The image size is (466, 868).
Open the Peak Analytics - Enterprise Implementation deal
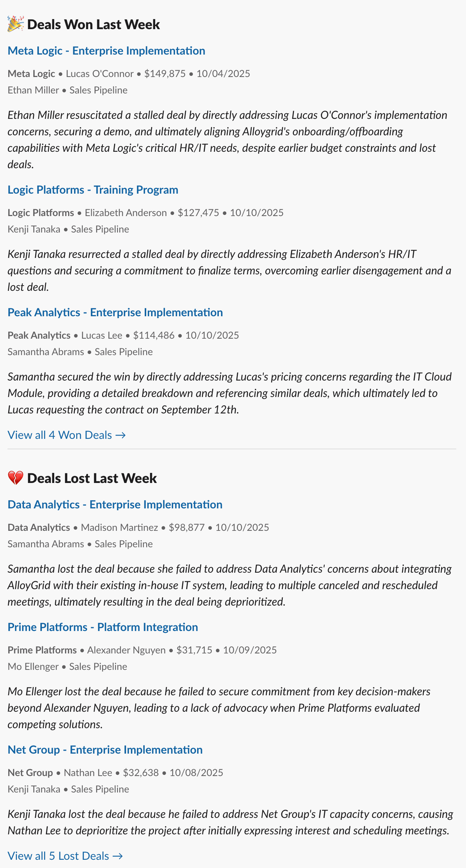coord(115,313)
